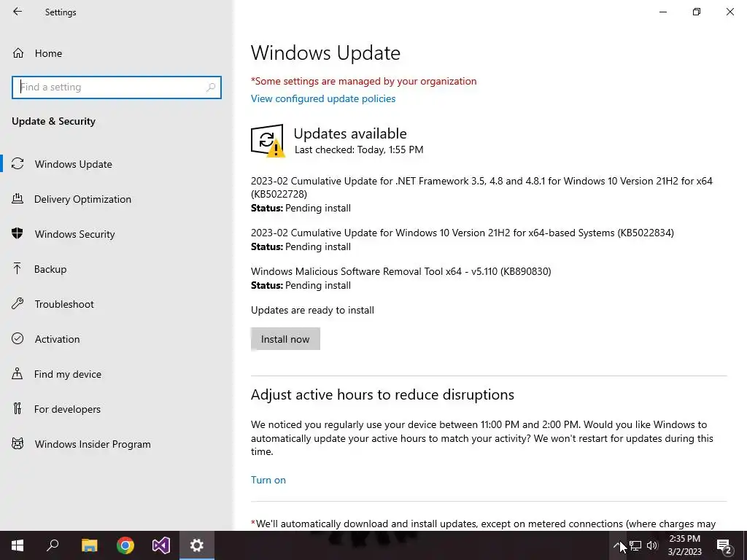Viewport: 747px width, 560px height.
Task: Open the volume speaker tray icon
Action: tap(652, 545)
